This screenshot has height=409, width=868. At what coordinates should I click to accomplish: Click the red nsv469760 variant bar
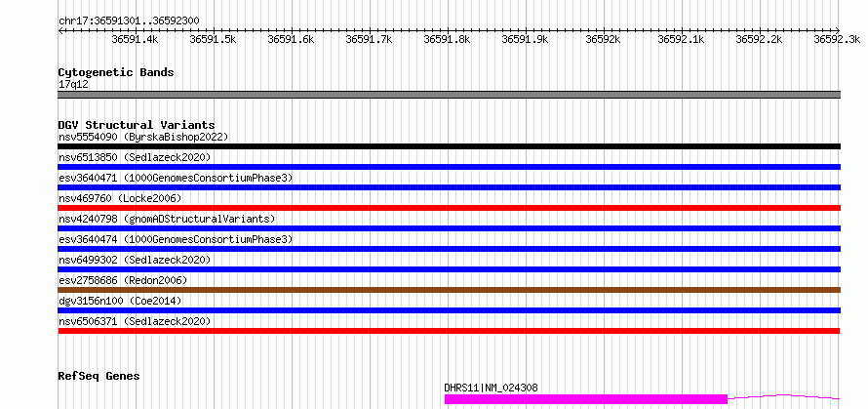tap(449, 208)
